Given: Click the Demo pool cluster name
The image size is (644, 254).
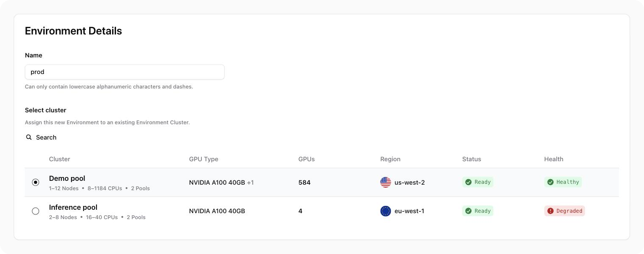Looking at the screenshot, I should pos(67,178).
